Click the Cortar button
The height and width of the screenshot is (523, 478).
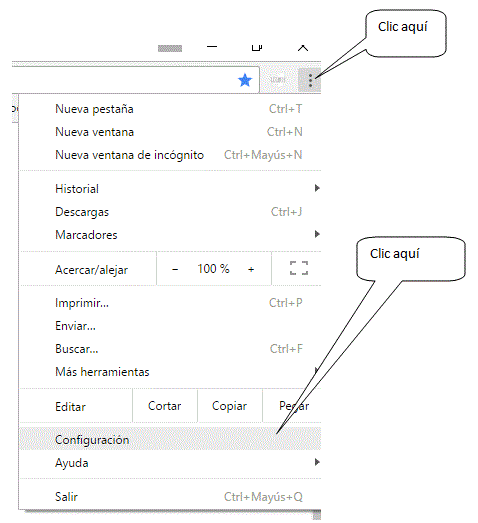[165, 406]
